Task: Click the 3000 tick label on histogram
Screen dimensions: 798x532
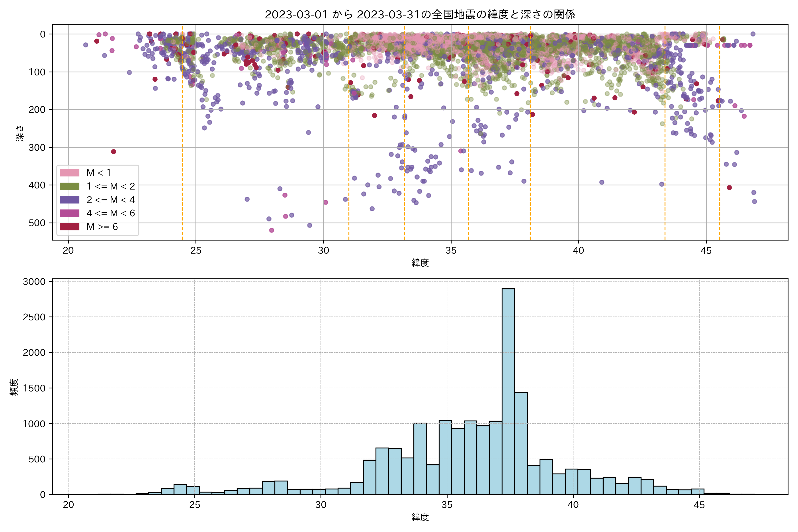Action: [x=34, y=282]
